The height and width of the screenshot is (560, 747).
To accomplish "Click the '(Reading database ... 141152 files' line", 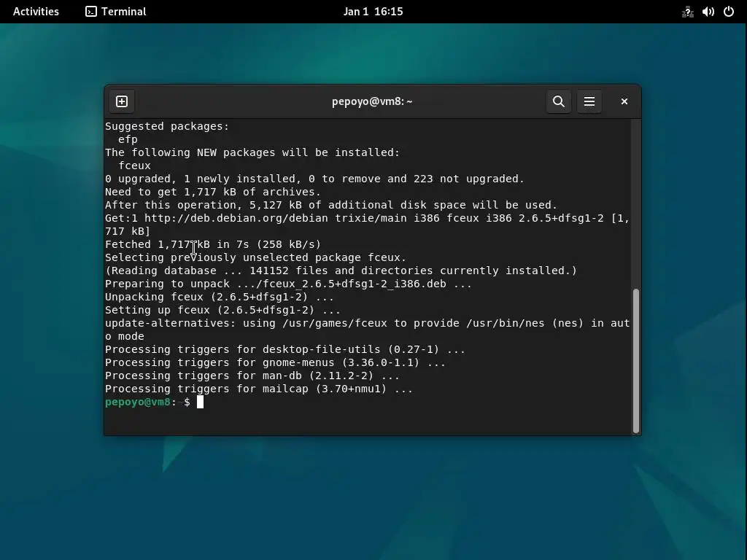I will [341, 271].
